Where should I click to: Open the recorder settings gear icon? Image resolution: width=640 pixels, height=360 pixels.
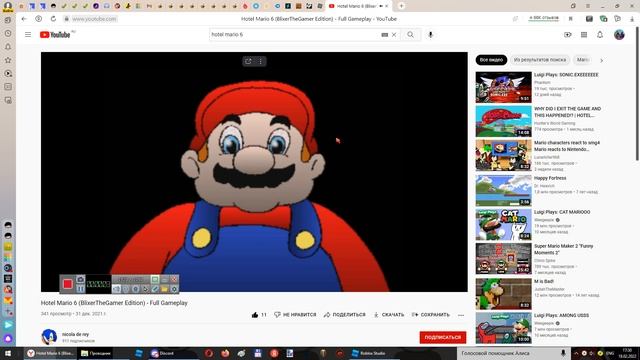tap(174, 289)
